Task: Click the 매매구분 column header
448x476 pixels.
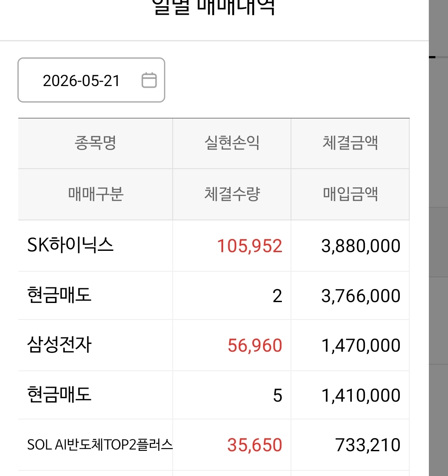Action: [95, 194]
